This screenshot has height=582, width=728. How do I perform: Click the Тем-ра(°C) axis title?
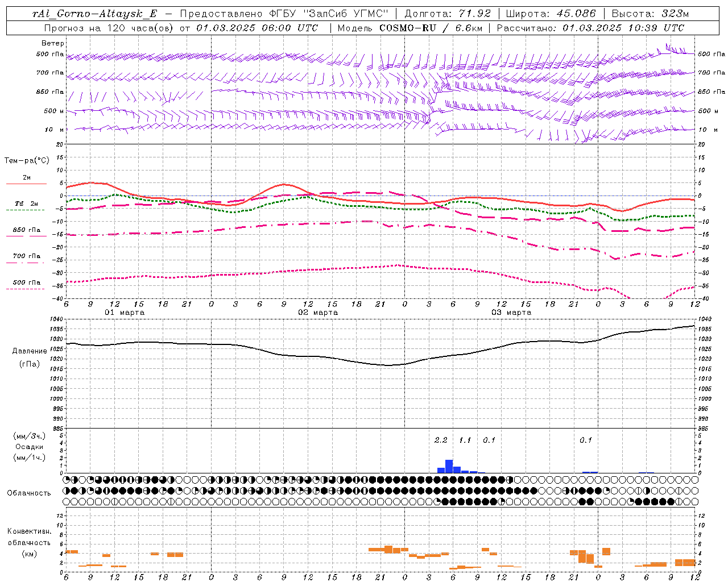[x=27, y=161]
